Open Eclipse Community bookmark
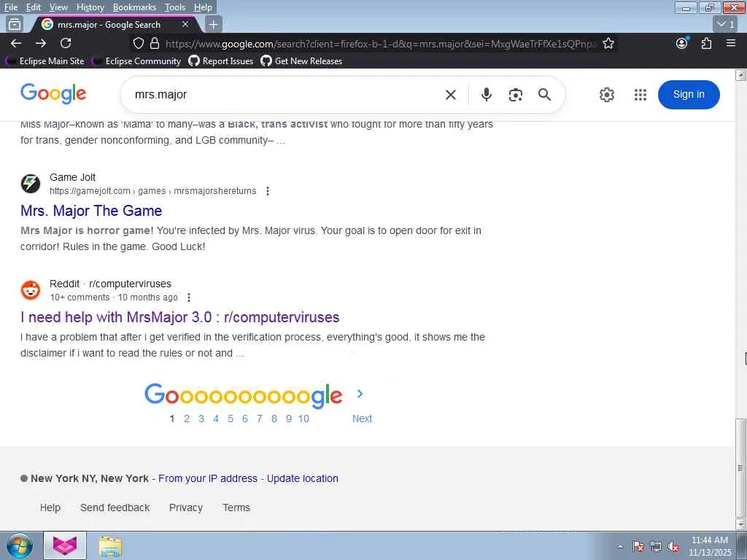 coord(136,61)
